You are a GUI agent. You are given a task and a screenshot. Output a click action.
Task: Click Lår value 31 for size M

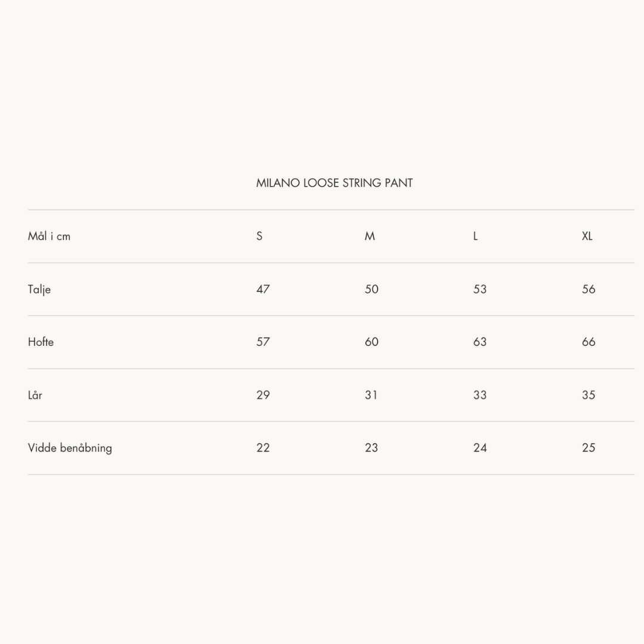[x=371, y=395]
